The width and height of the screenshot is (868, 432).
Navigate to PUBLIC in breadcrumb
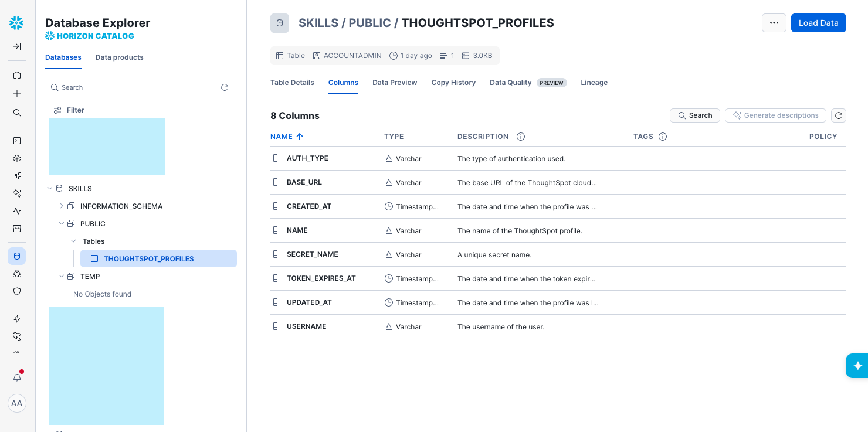coord(369,23)
